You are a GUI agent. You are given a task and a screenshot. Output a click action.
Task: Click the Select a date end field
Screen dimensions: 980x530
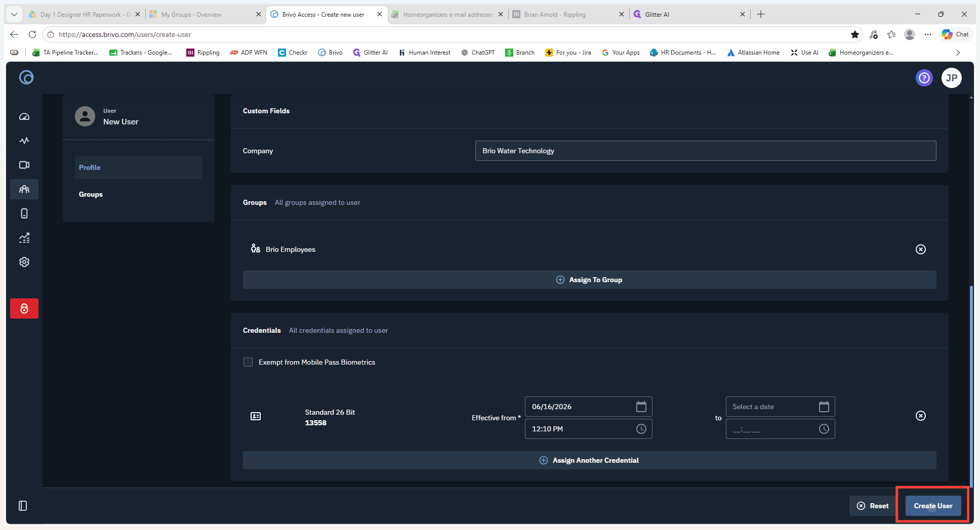780,407
